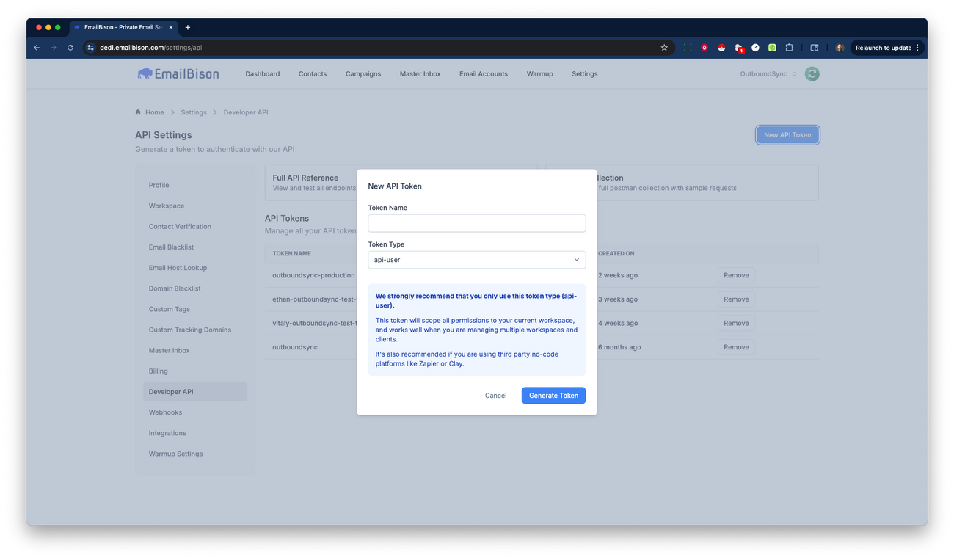The image size is (954, 560).
Task: Open the OutboundSync workspace avatar icon
Action: point(812,73)
